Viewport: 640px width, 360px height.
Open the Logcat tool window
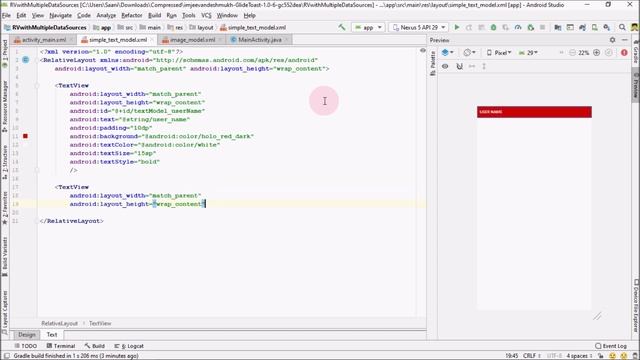(x=129, y=346)
